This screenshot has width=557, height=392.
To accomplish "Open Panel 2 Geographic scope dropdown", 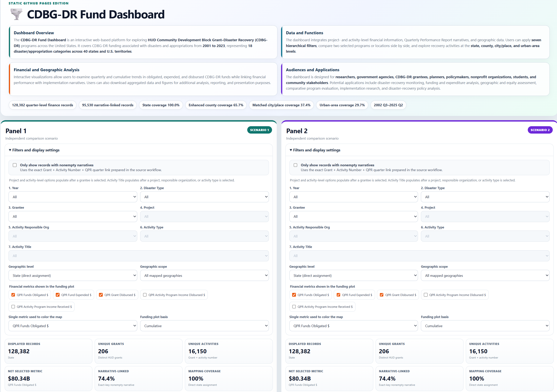I will (x=485, y=275).
